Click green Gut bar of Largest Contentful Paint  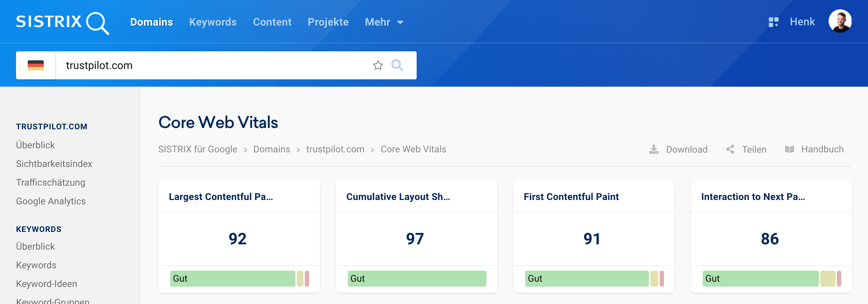(232, 278)
